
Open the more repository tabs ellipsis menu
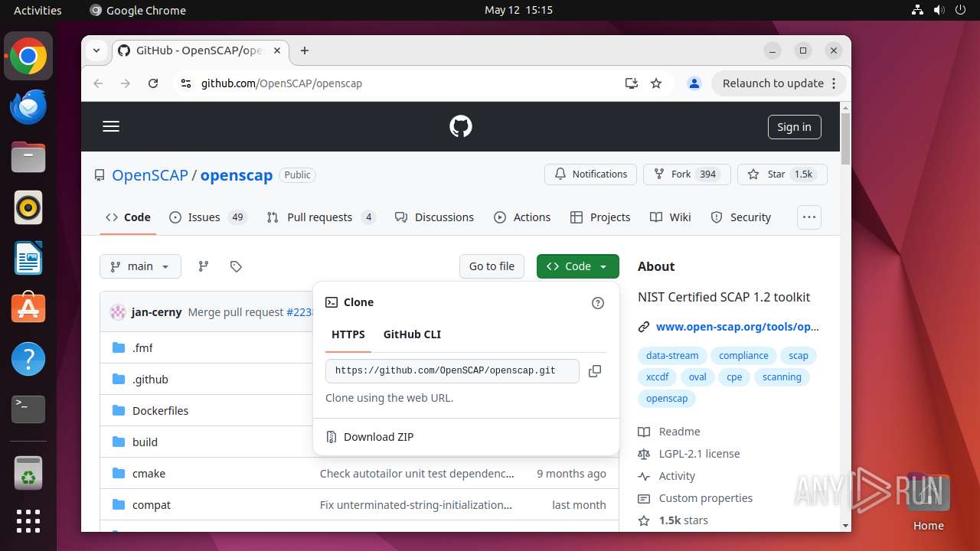point(809,217)
